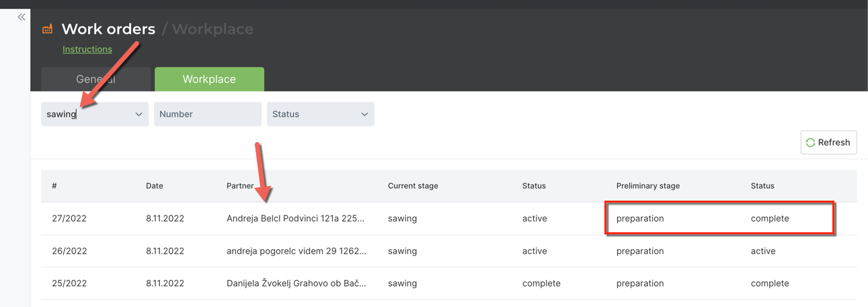
Task: Open the Instructions link
Action: coord(87,49)
